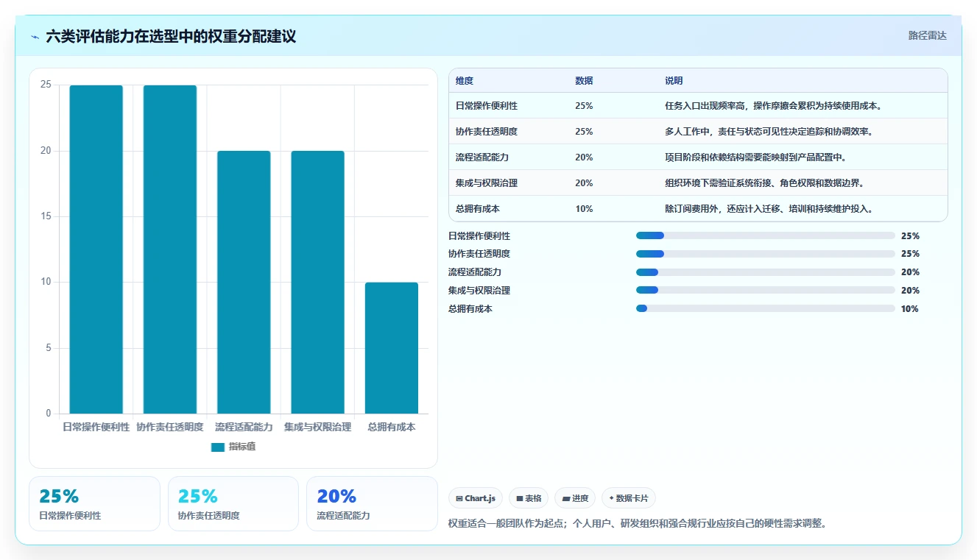Select the 进度 chip
The width and height of the screenshot is (977, 560).
tap(575, 498)
